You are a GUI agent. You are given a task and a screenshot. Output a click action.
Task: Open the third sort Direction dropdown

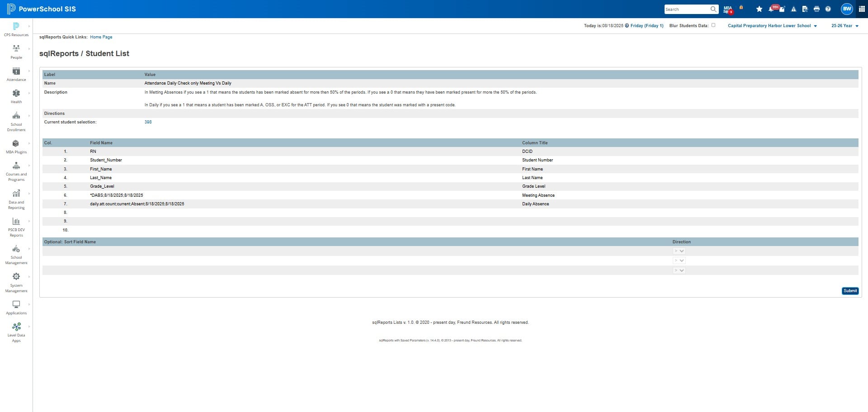[679, 270]
